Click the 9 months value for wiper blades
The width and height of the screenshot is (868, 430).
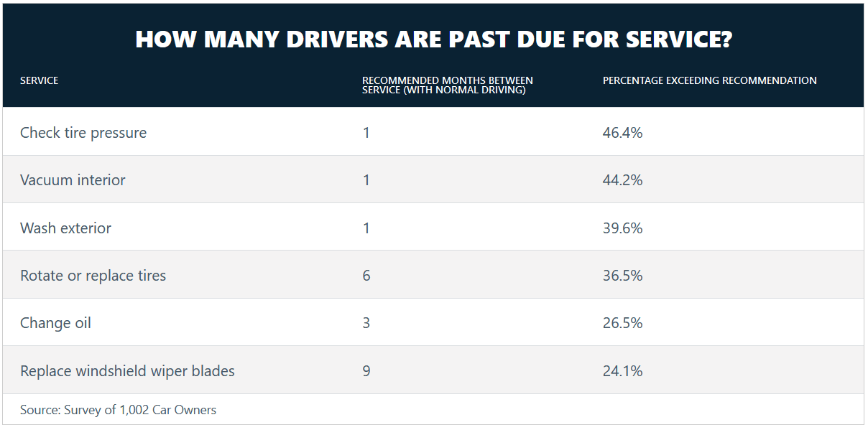click(x=366, y=371)
